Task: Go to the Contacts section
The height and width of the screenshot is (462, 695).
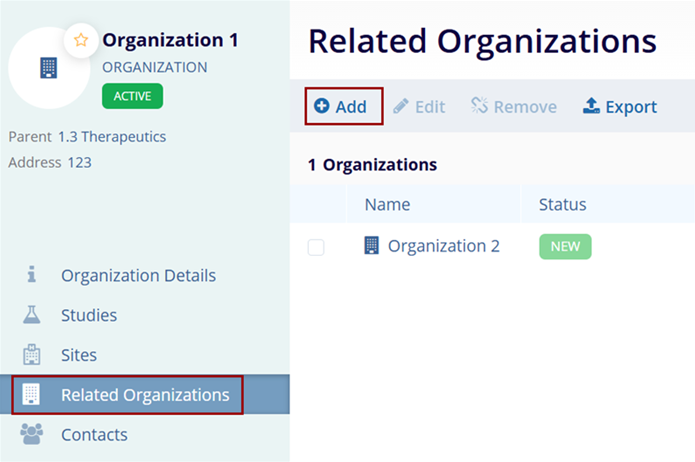Action: (94, 435)
